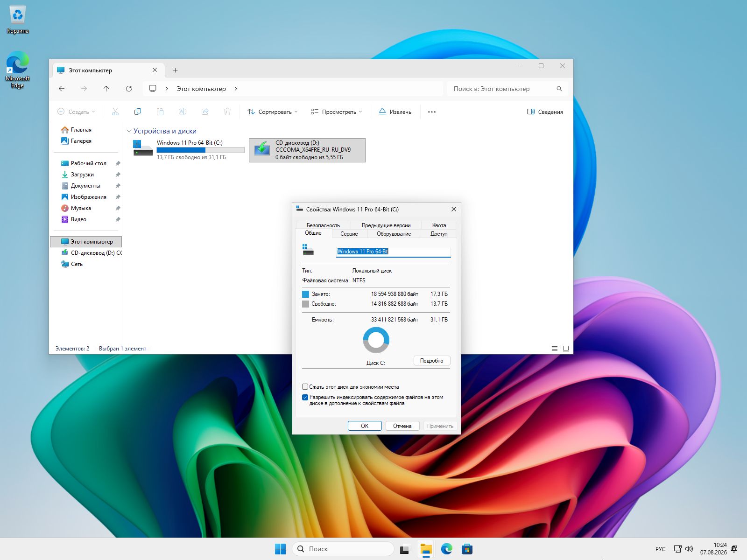Click File Explorer taskbar icon
Screen dimensions: 747x560
pos(426,549)
